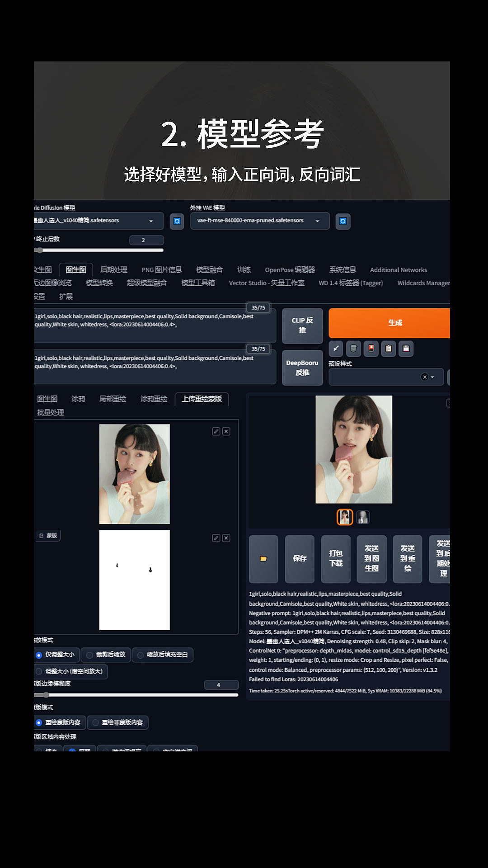Click the DeepBooru 反推 button
The width and height of the screenshot is (488, 868).
(x=302, y=368)
